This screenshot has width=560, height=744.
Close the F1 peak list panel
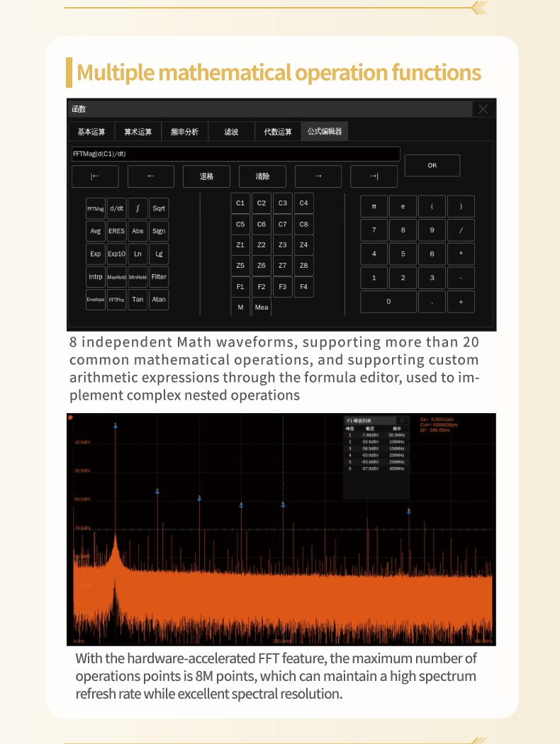click(x=402, y=421)
